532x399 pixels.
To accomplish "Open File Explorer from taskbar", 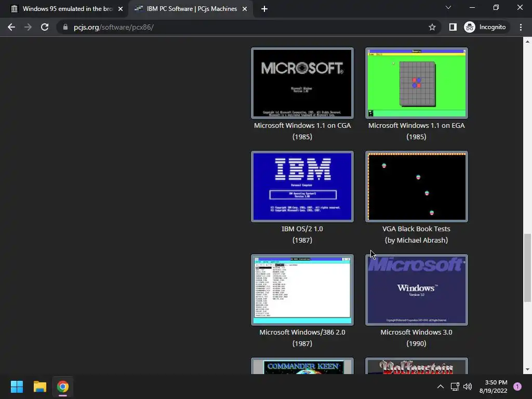I will click(x=39, y=387).
